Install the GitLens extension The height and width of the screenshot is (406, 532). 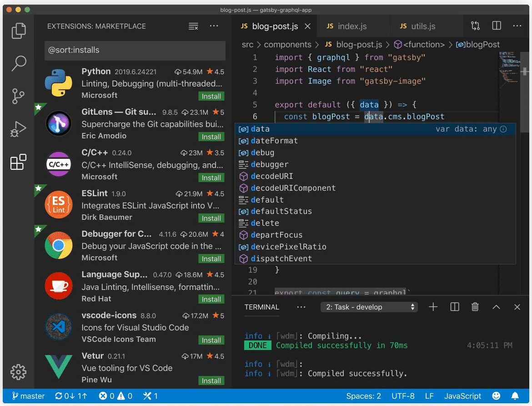pyautogui.click(x=211, y=137)
